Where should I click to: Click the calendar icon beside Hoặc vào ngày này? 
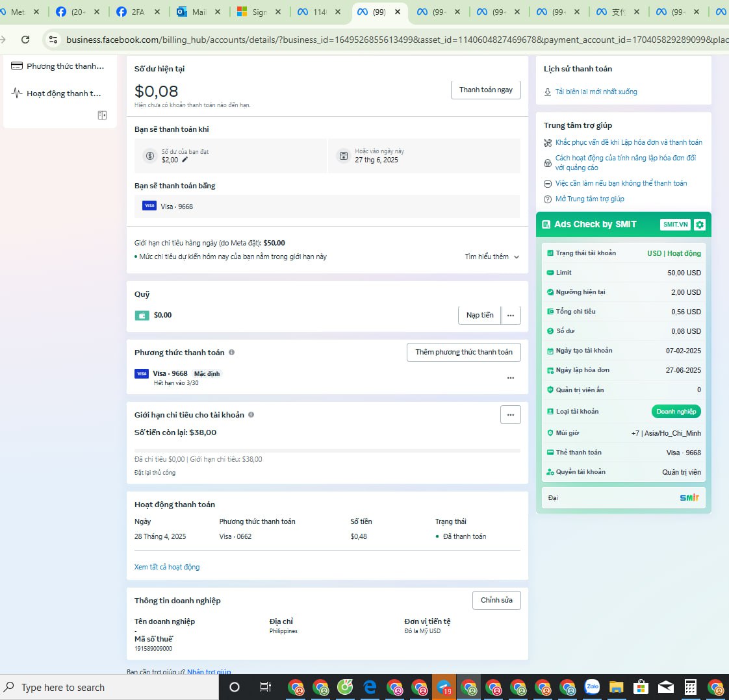point(344,156)
